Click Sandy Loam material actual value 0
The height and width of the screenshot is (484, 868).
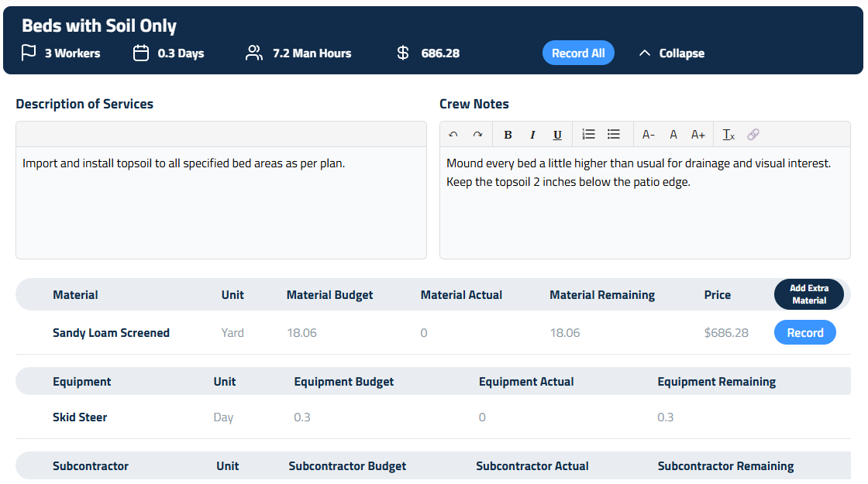pos(423,332)
